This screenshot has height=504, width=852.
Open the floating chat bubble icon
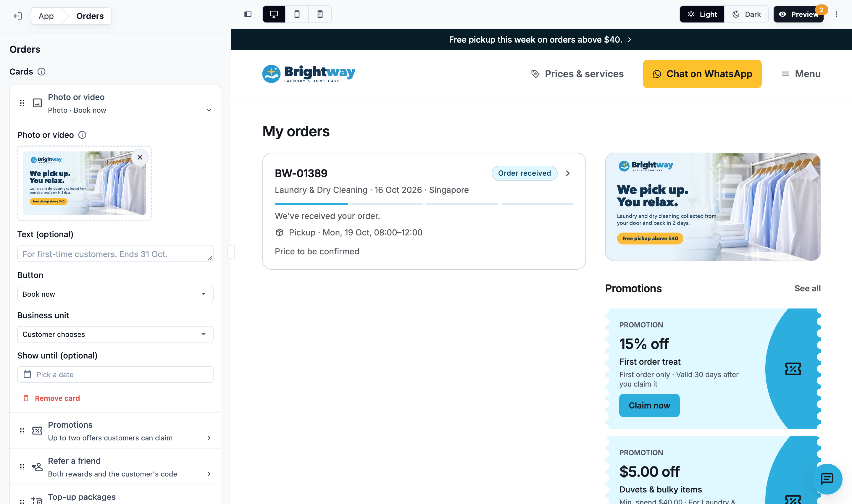(x=827, y=479)
